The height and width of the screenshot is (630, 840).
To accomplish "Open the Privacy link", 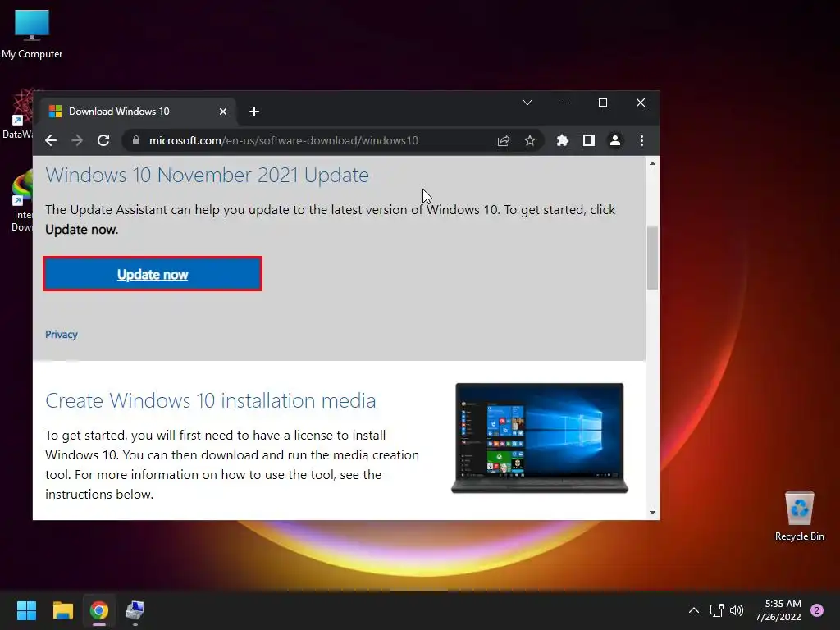I will pos(61,335).
